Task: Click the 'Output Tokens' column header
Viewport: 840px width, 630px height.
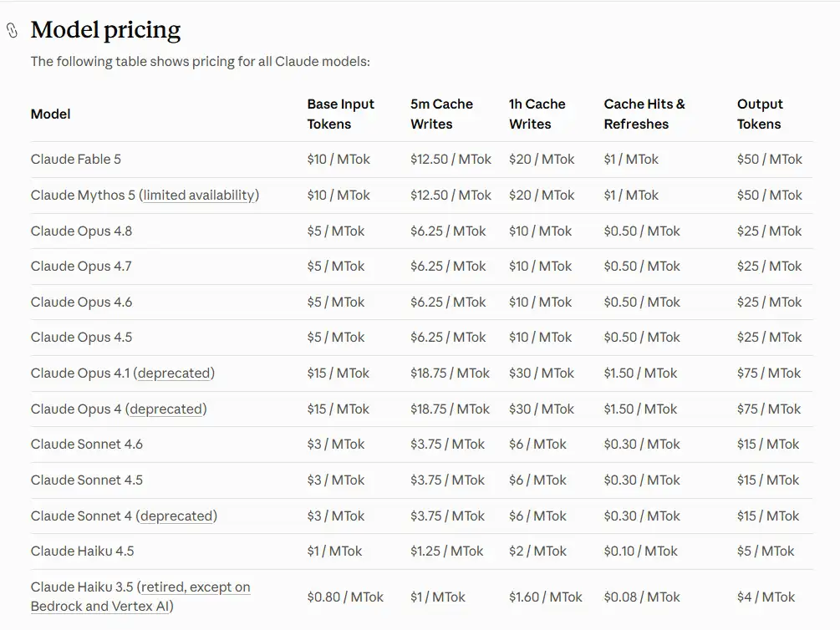Action: click(760, 114)
